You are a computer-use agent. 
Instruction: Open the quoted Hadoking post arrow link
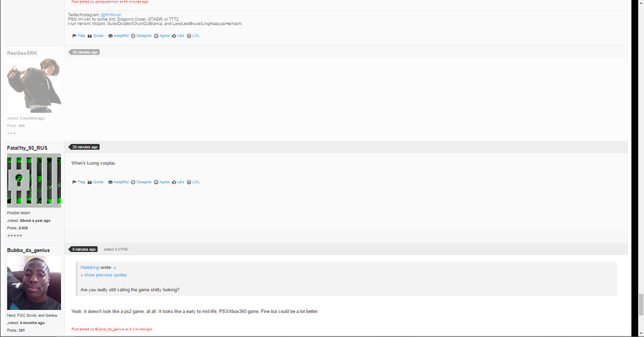point(114,268)
